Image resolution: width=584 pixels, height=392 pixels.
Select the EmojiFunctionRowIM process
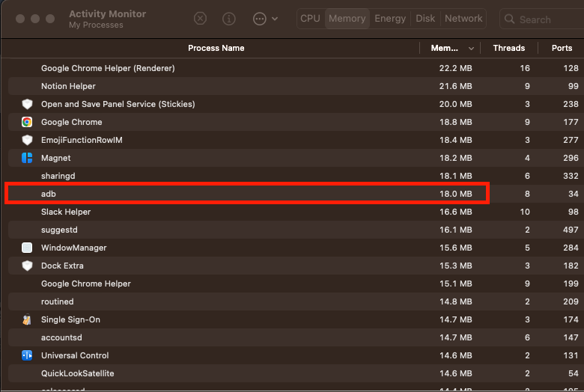pos(296,140)
